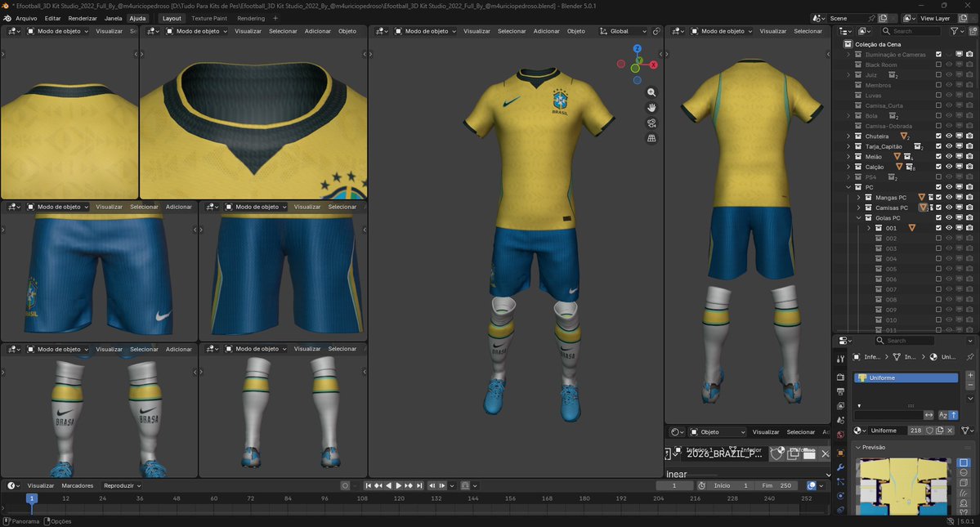Open the Editar menu

pyautogui.click(x=52, y=18)
